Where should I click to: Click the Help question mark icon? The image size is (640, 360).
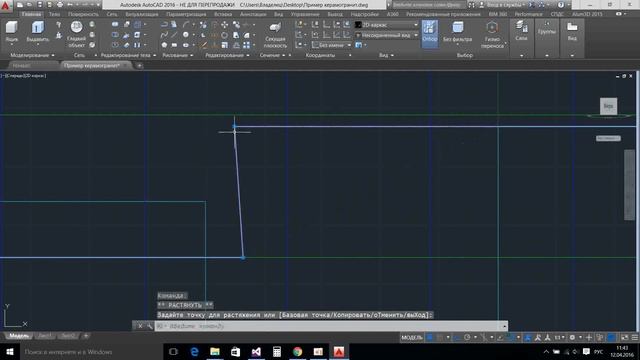point(561,5)
